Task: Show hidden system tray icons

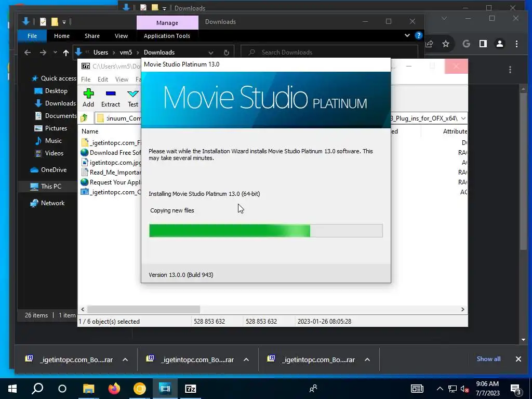Action: tap(440, 389)
